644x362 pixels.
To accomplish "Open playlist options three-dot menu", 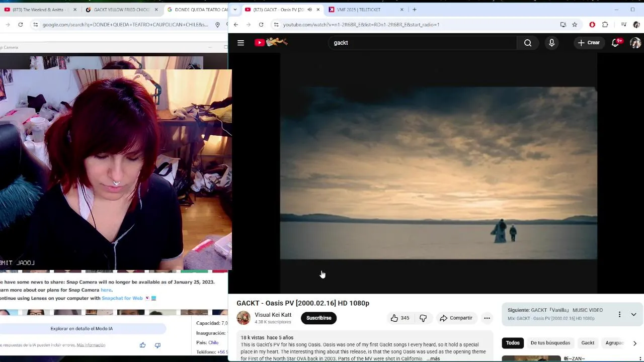I will coord(619,314).
